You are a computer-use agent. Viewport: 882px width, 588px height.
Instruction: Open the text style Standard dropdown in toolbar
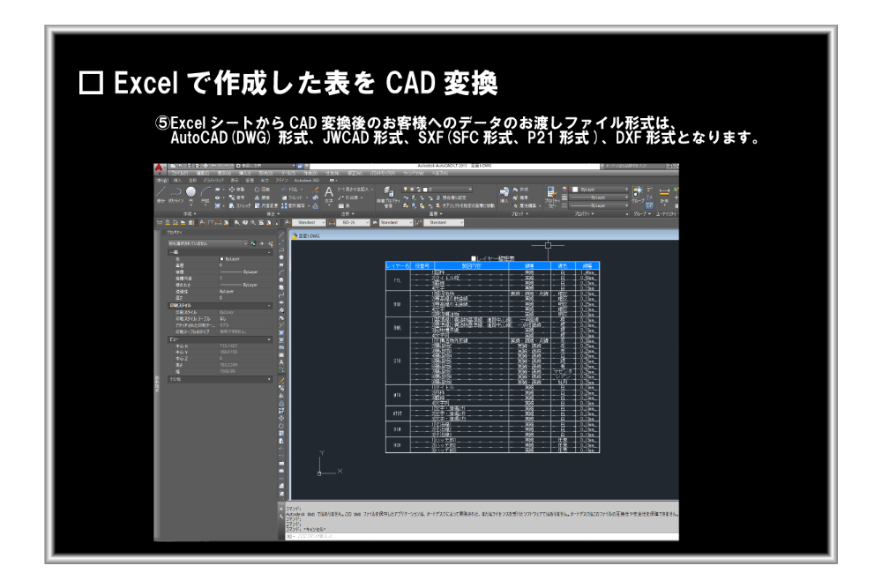309,223
